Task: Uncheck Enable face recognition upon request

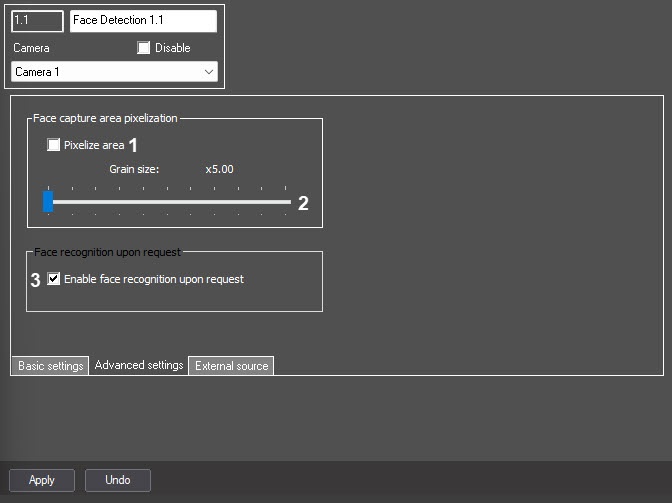Action: (54, 279)
